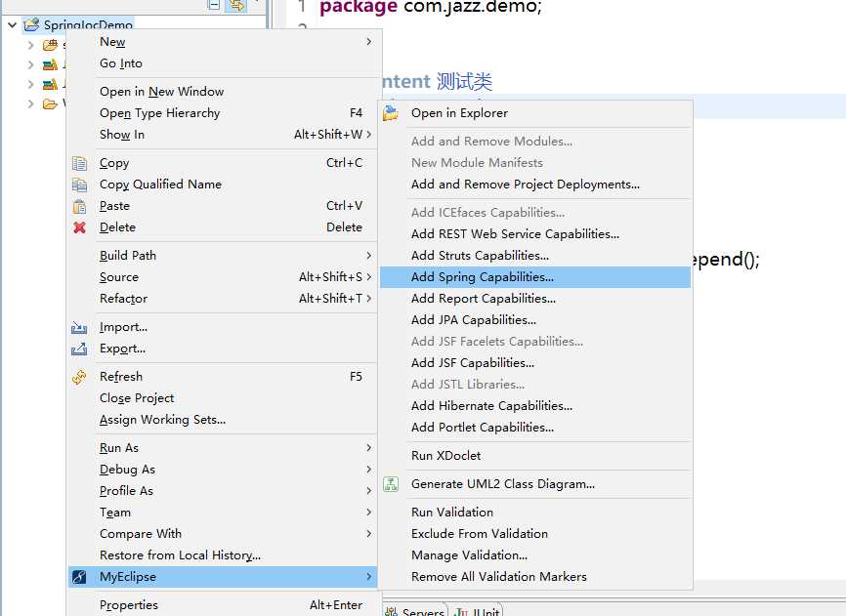Switch to the Servers tab
This screenshot has width=846, height=616.
coord(414,611)
